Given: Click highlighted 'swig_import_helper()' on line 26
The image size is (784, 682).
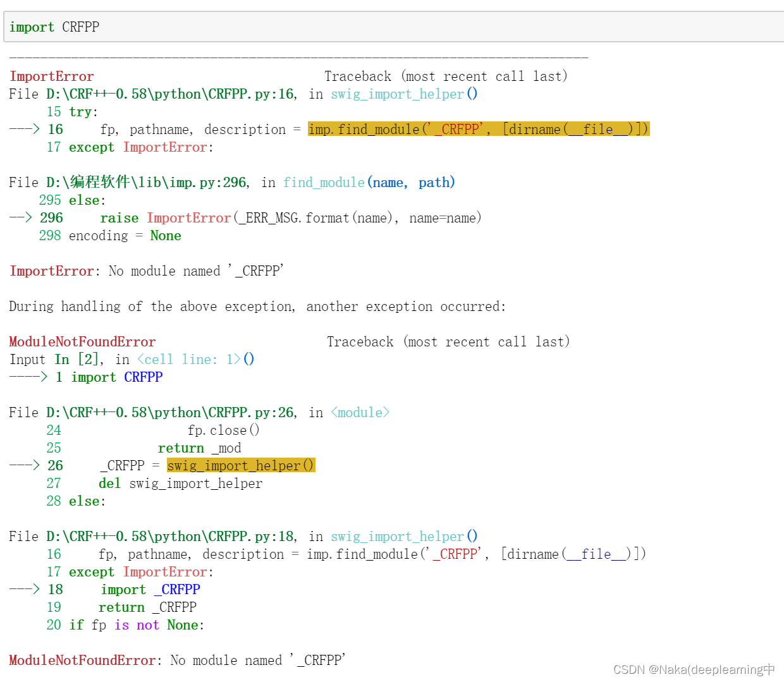Looking at the screenshot, I should point(241,466).
